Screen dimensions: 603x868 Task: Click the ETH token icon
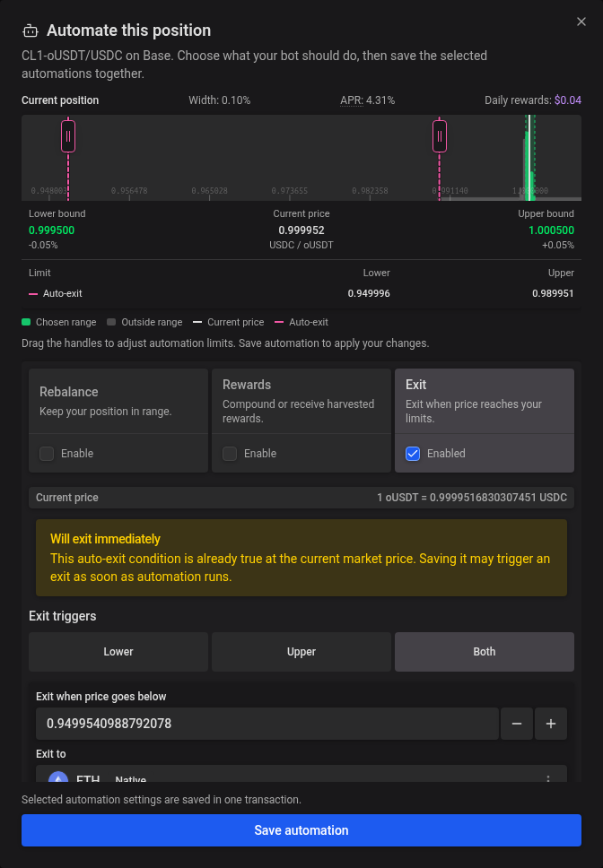click(x=58, y=777)
